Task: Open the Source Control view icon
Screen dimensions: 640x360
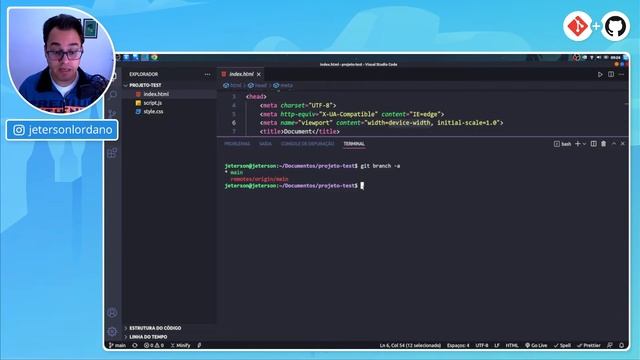Action: tap(113, 114)
